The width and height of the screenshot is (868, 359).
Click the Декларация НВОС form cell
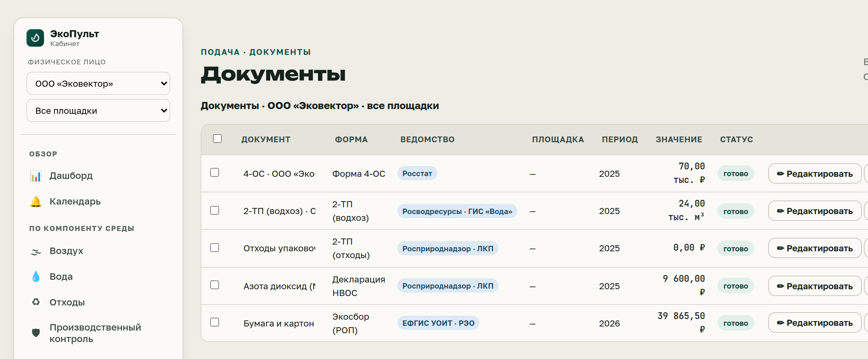pos(359,286)
